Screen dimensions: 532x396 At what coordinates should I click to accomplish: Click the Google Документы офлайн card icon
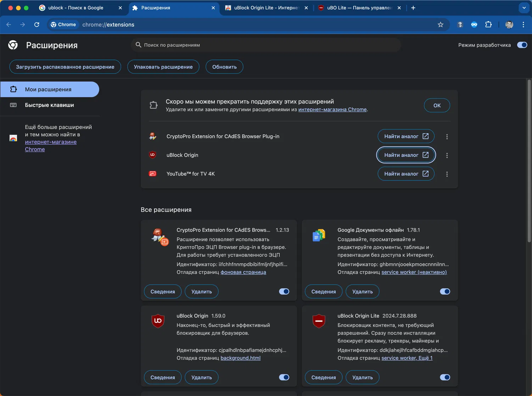point(319,235)
